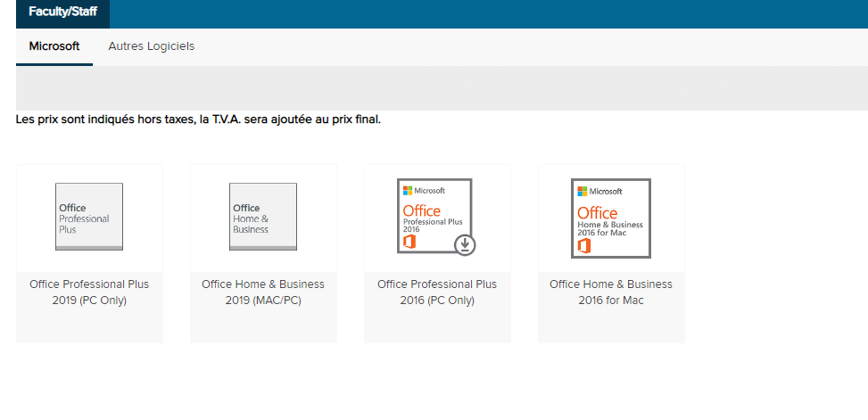Image resolution: width=868 pixels, height=420 pixels.
Task: Open Office Home & Business 2019 (MAC/PC) link
Action: coord(263,292)
